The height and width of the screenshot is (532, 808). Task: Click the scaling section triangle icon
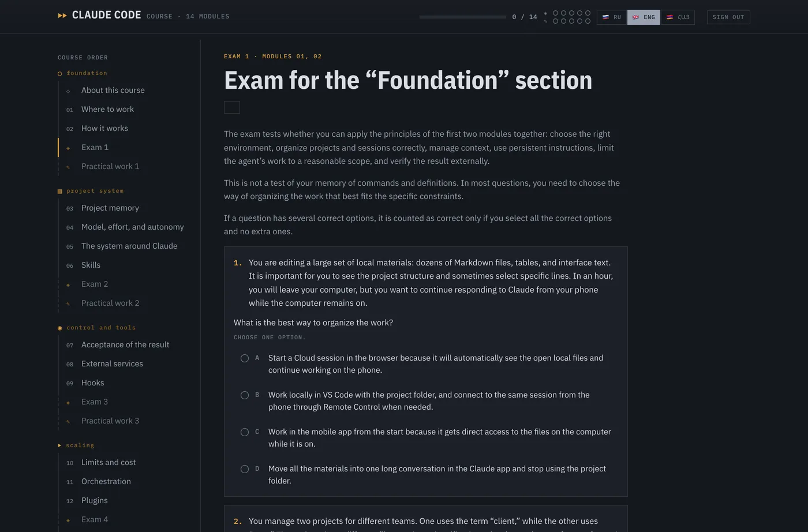[x=59, y=445]
